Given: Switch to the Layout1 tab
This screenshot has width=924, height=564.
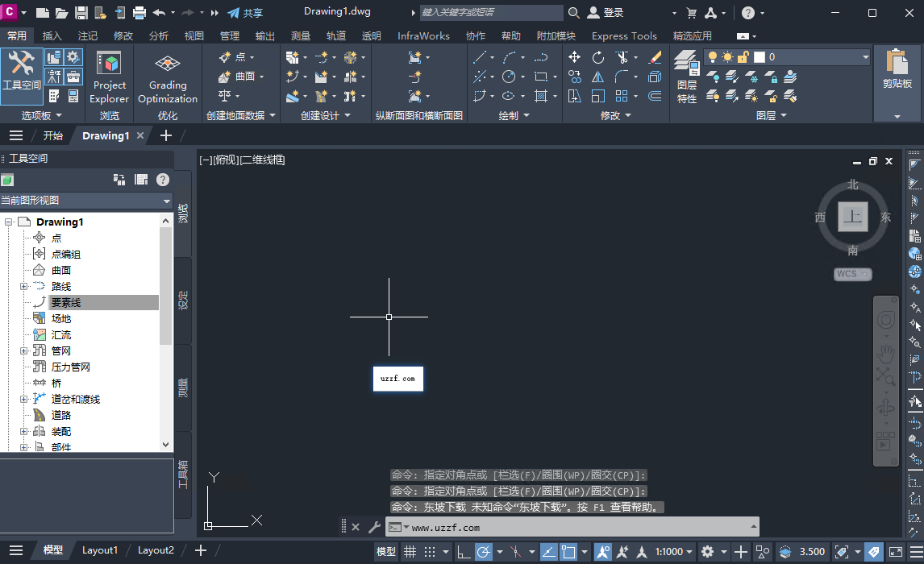Looking at the screenshot, I should [x=100, y=550].
